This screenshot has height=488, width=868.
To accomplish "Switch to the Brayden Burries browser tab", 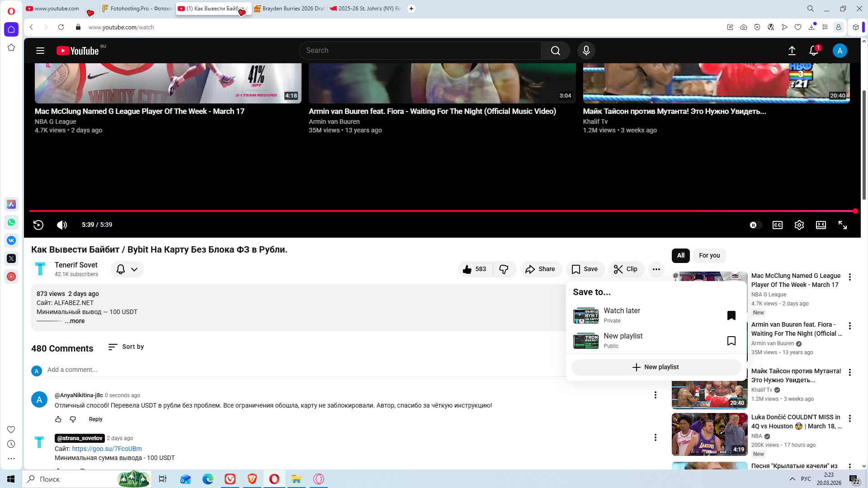I will click(289, 9).
